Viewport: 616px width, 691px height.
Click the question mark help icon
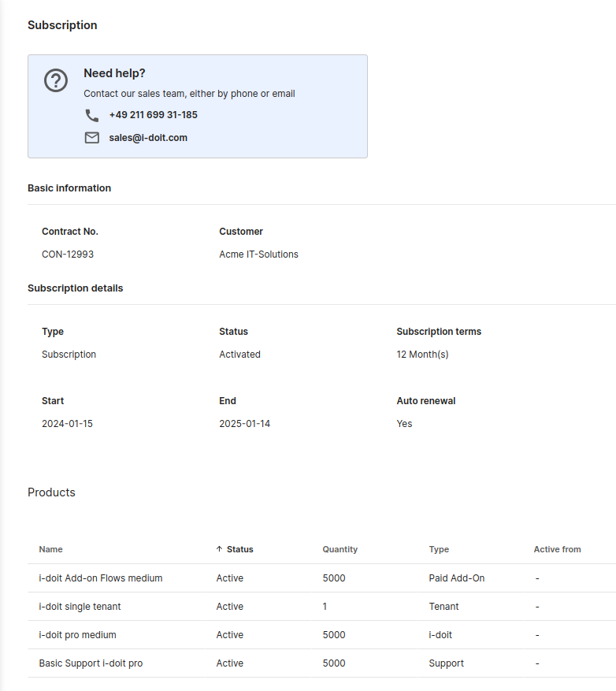point(56,80)
